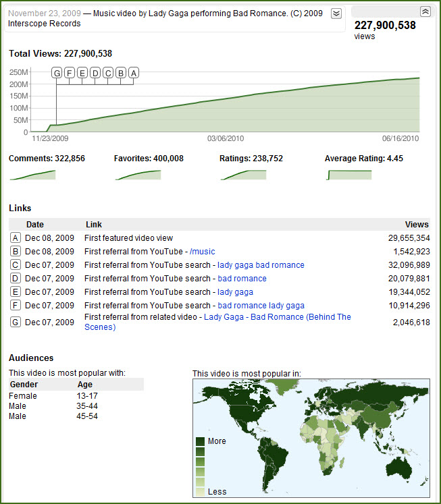Click the 11/23/2009 axis date label
441x504 pixels.
click(50, 138)
